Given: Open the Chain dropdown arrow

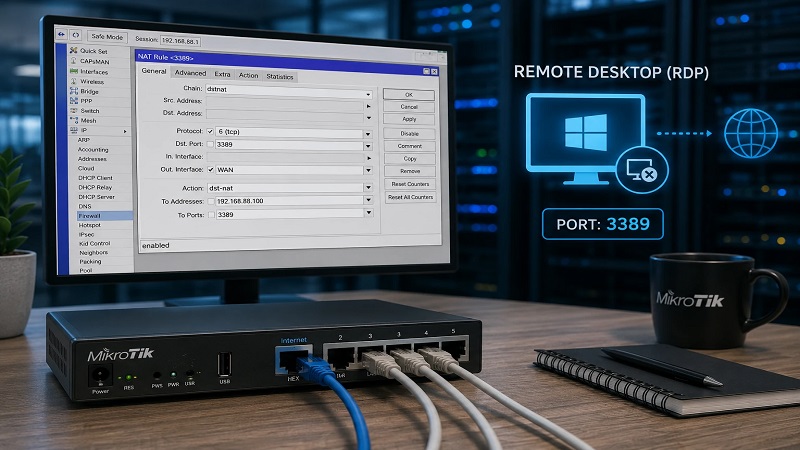Looking at the screenshot, I should [x=368, y=94].
